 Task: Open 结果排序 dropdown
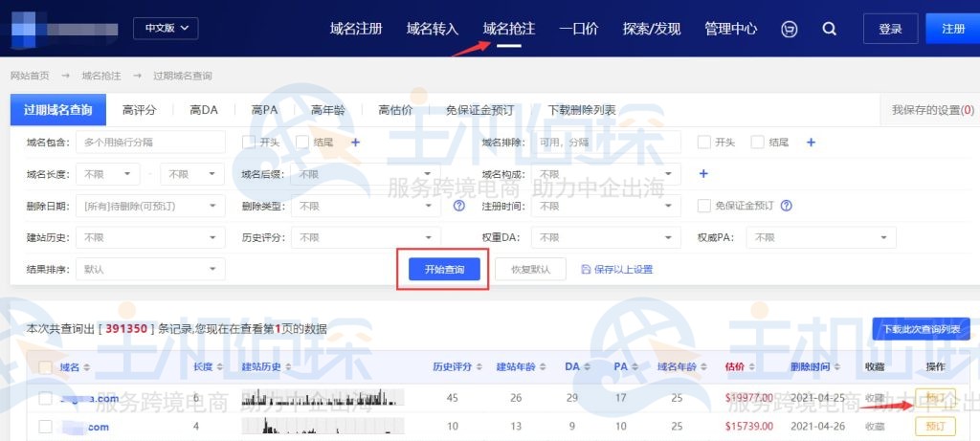[150, 269]
